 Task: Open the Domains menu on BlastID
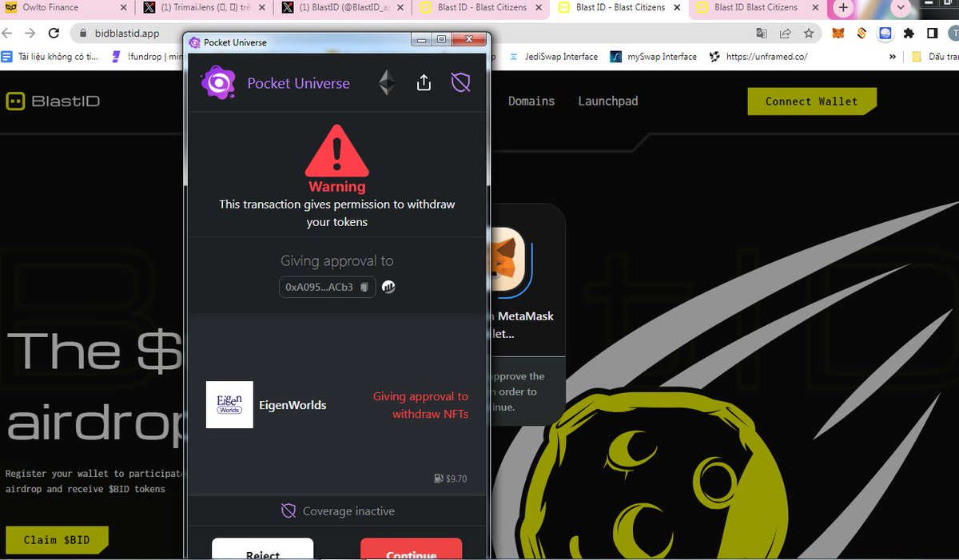pyautogui.click(x=531, y=101)
